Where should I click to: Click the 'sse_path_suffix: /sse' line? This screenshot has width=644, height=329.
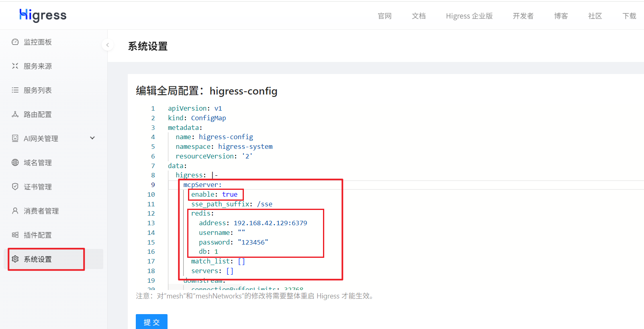tap(232, 204)
